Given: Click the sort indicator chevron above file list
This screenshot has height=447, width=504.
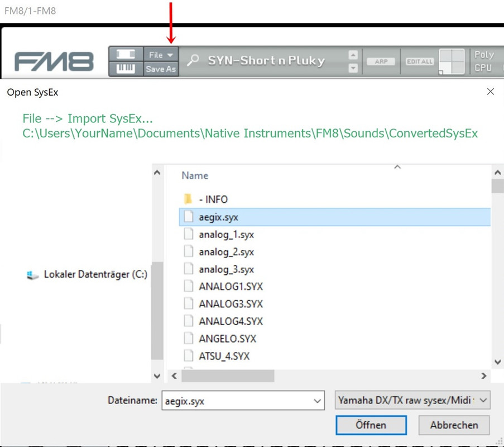Looking at the screenshot, I should pyautogui.click(x=397, y=167).
